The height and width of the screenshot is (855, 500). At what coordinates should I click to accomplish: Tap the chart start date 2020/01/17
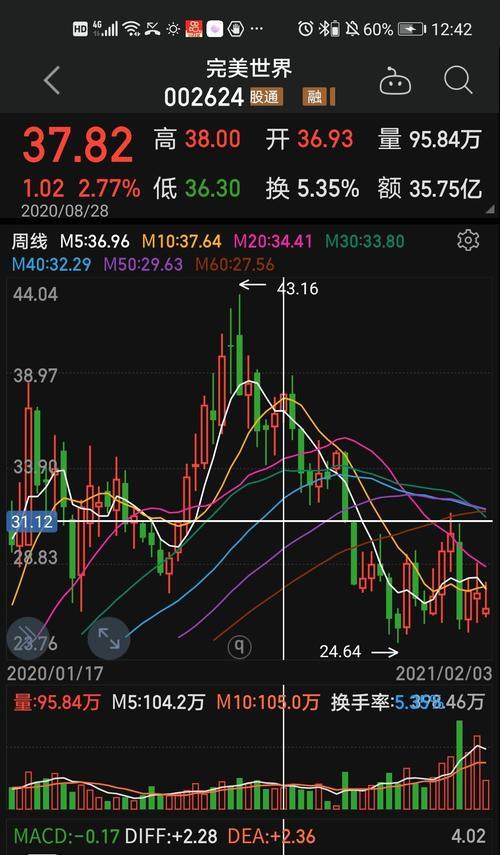55,673
